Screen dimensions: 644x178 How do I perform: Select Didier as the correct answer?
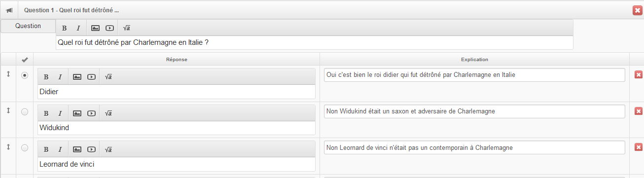pos(25,75)
